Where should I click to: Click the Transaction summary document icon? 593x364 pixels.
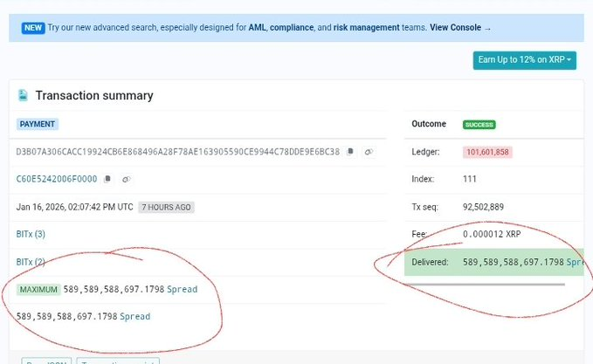[23, 95]
